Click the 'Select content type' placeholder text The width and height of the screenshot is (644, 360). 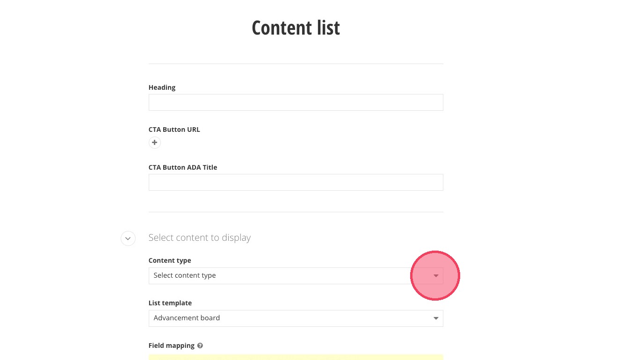185,275
